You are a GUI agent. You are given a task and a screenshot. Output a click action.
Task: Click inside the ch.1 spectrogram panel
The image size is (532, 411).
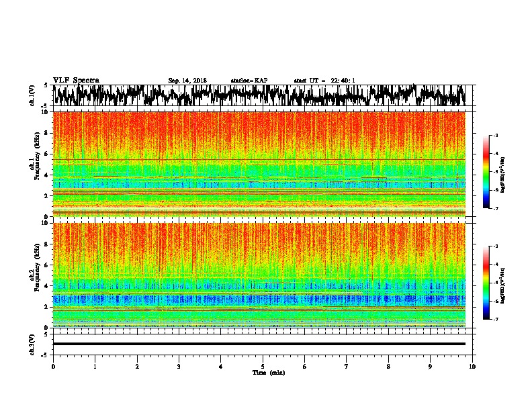click(x=259, y=164)
